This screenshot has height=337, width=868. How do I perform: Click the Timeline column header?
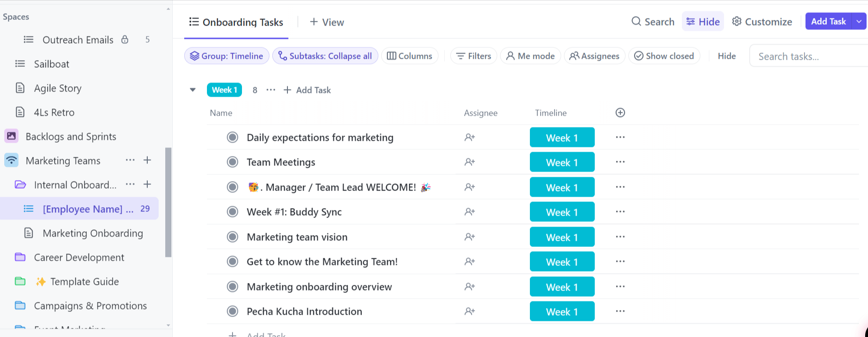tap(551, 113)
